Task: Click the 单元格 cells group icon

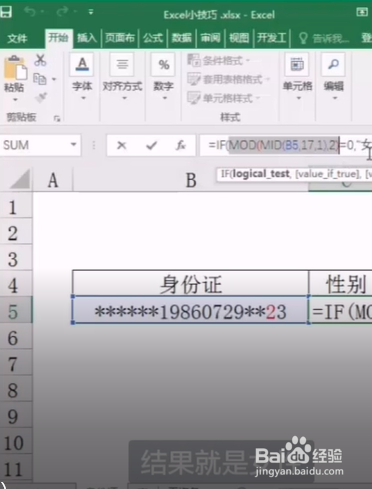Action: tap(297, 64)
